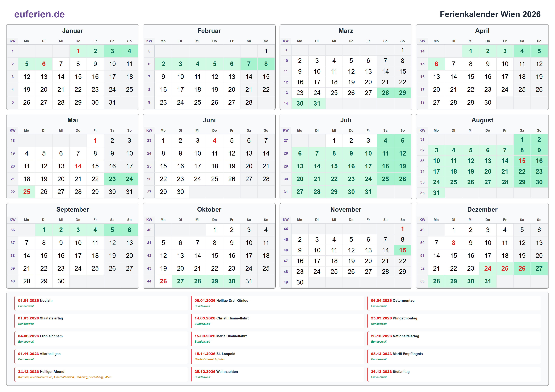The height and width of the screenshot is (392, 555).
Task: Click KW 36 week number in August
Action: [422, 193]
